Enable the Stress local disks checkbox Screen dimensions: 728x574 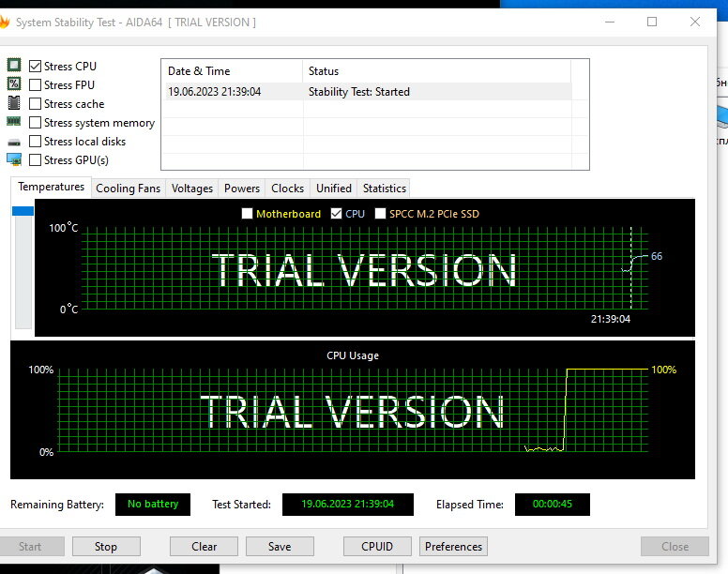pyautogui.click(x=36, y=141)
